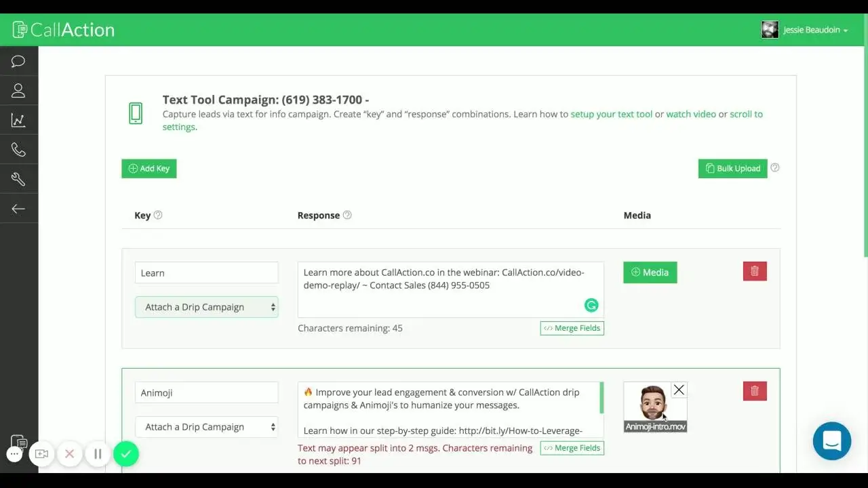Open the Intercom chat bubble
868x488 pixels.
click(832, 441)
